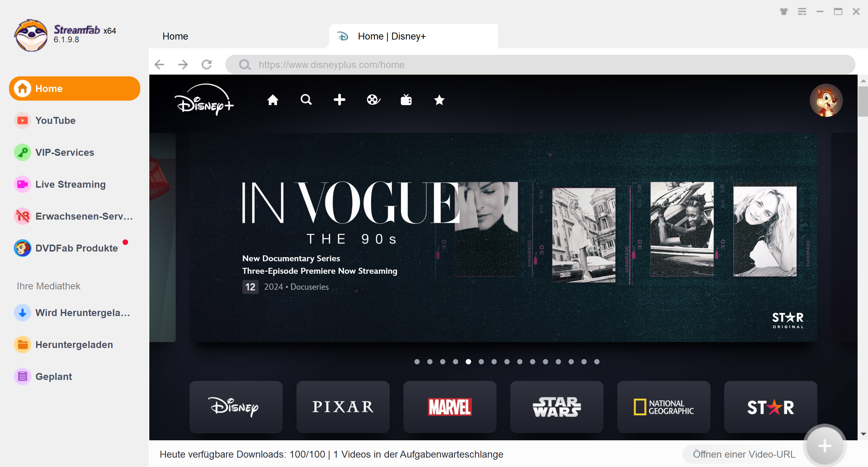This screenshot has width=868, height=467.
Task: Open YouTube in the sidebar
Action: [75, 120]
